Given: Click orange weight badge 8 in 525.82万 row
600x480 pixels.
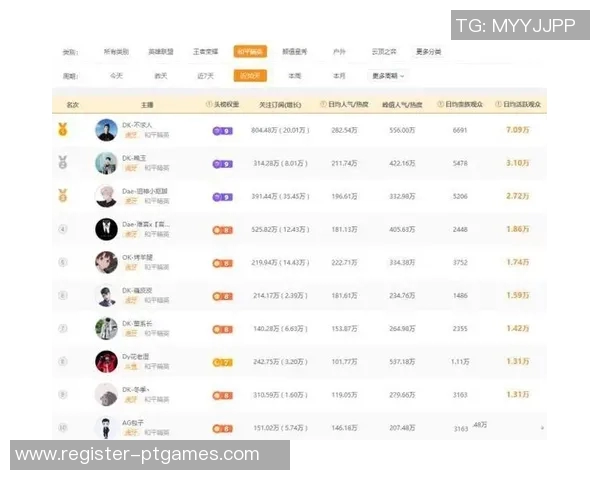Looking at the screenshot, I should click(223, 230).
